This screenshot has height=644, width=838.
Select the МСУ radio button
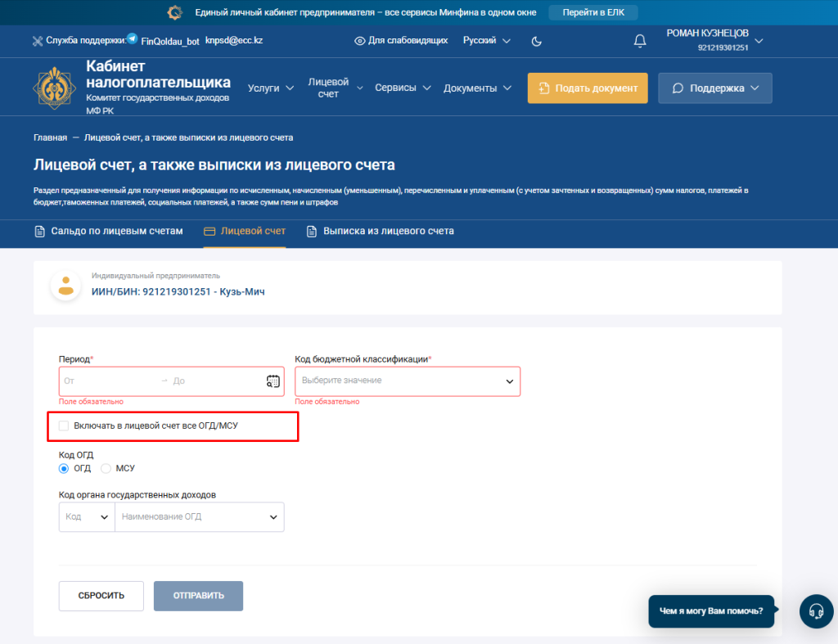(106, 468)
